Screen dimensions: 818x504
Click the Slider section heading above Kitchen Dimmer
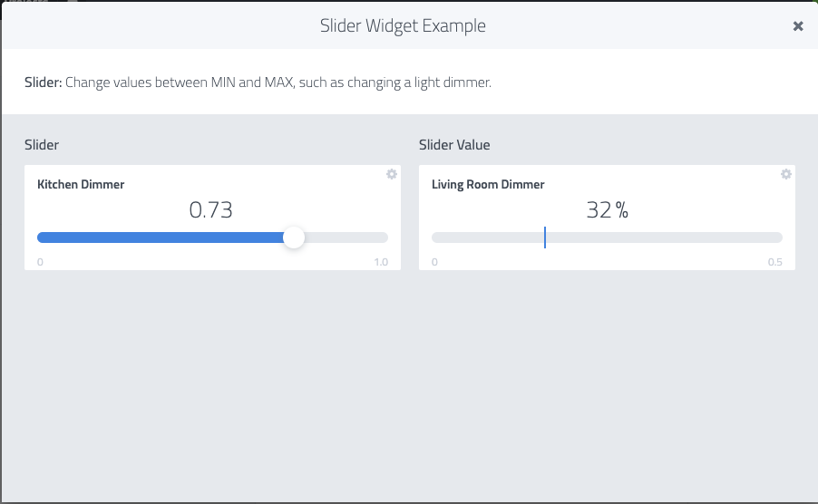(42, 145)
